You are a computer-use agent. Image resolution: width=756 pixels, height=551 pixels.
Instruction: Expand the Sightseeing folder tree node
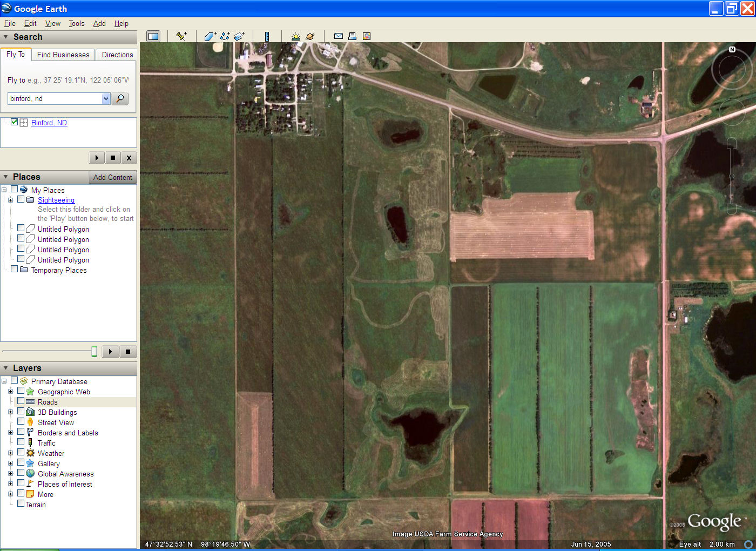pos(10,200)
